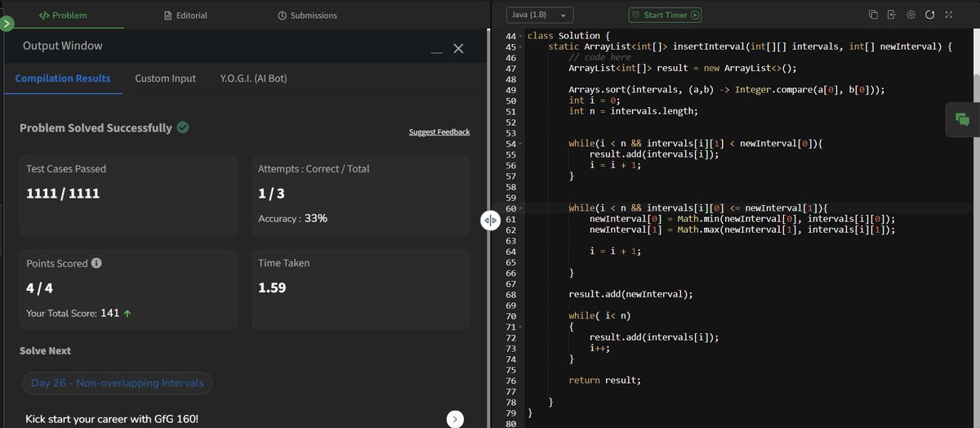980x428 pixels.
Task: Open the green chat bubble widget
Action: pyautogui.click(x=962, y=120)
